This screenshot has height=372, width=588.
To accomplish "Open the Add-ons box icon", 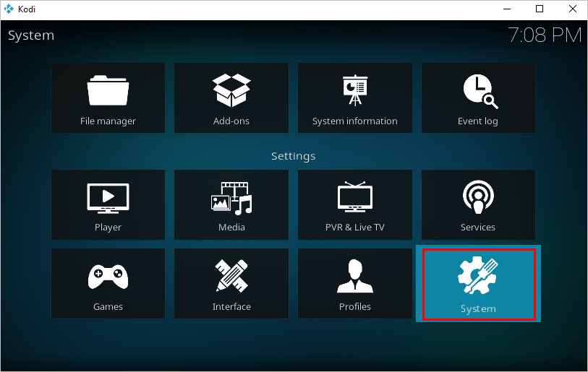I will click(x=231, y=90).
